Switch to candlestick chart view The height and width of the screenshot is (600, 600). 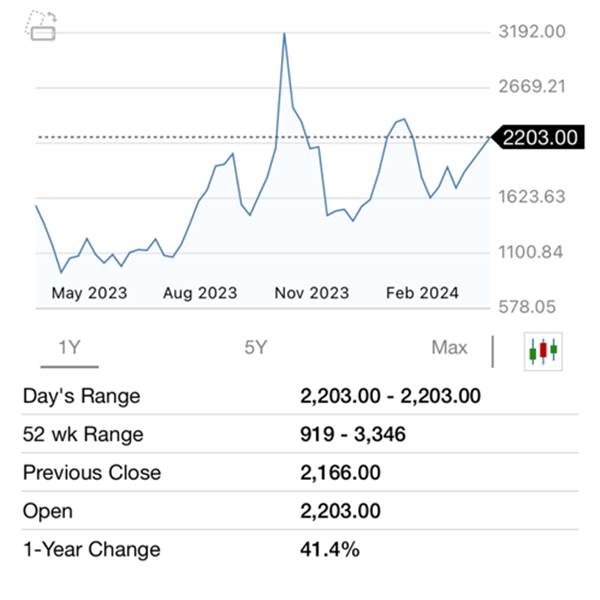pyautogui.click(x=543, y=349)
